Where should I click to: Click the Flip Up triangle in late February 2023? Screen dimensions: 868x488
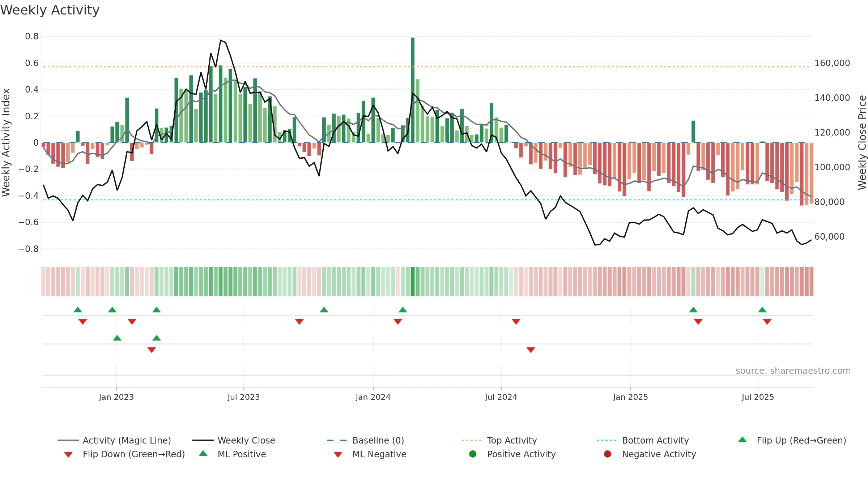tap(157, 310)
